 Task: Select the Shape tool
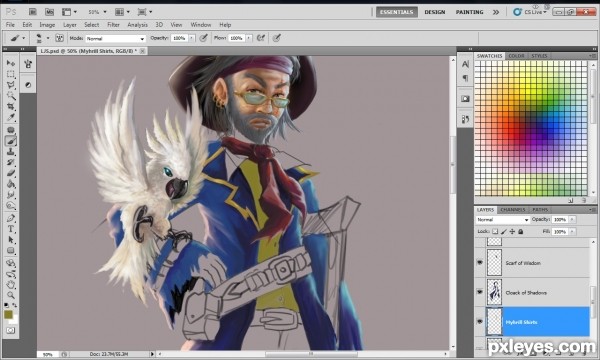coord(11,251)
